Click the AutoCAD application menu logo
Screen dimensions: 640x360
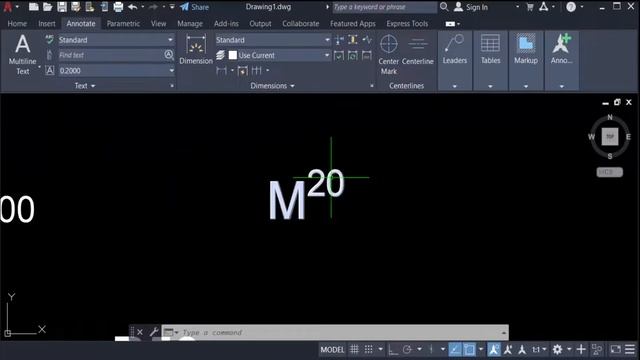tap(7, 7)
